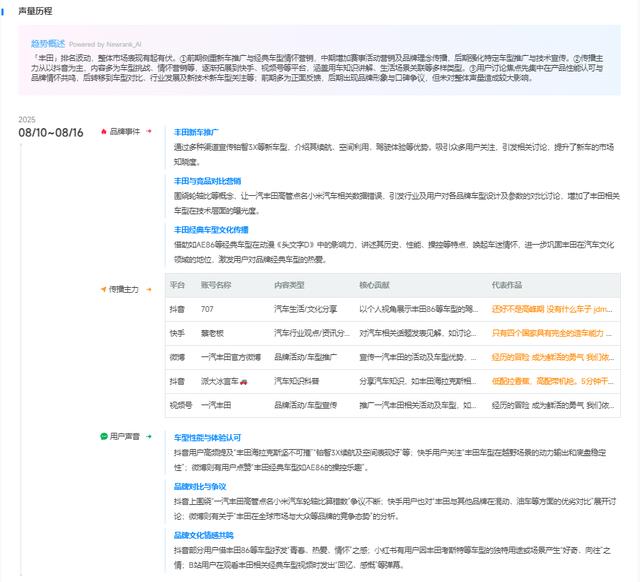Open the 车型性能与体验认可 heading

coord(207,437)
